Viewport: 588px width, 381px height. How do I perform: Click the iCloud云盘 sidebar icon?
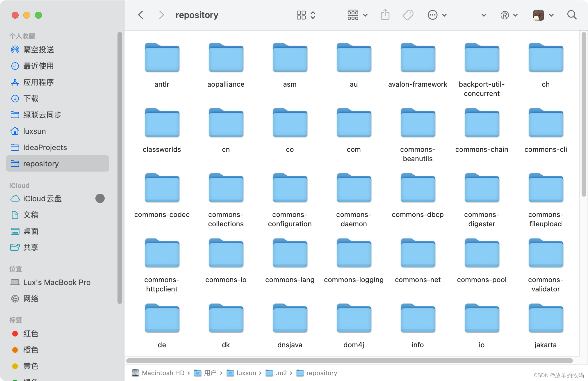14,198
